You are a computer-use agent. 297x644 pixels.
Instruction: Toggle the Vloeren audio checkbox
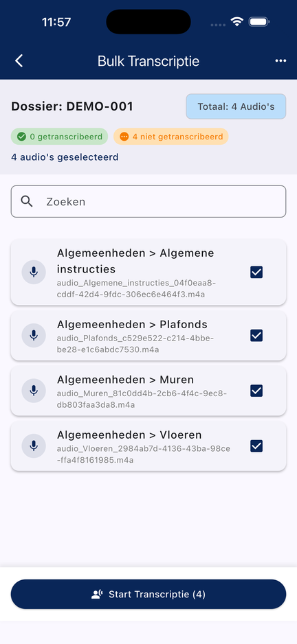256,446
